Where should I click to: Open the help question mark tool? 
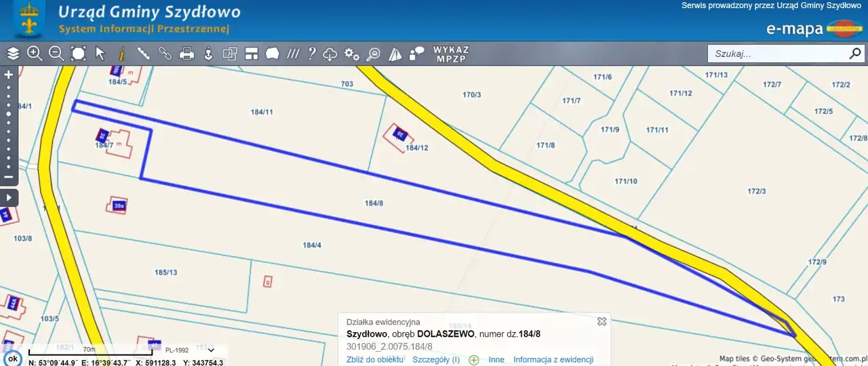[312, 54]
